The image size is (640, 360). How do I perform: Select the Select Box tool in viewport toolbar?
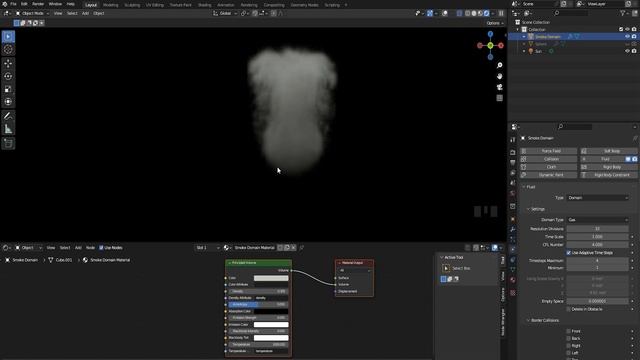tap(8, 37)
